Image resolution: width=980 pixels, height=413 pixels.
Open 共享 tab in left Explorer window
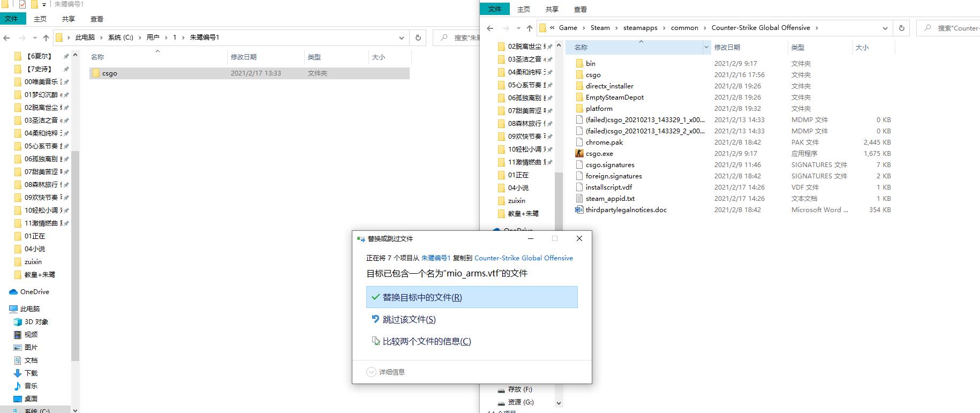pyautogui.click(x=69, y=19)
